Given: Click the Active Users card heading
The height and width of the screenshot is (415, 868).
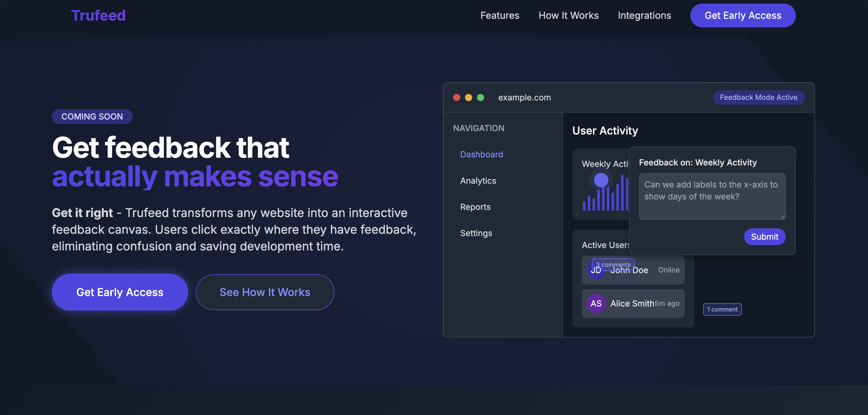Looking at the screenshot, I should (605, 245).
